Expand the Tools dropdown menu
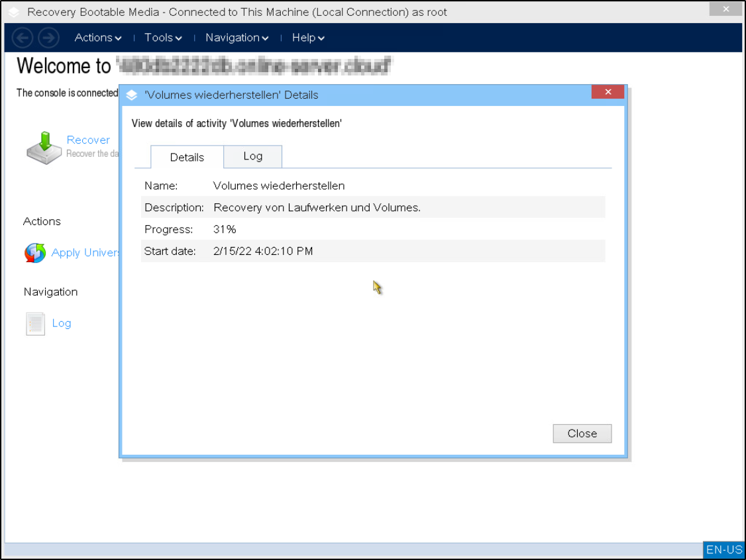Viewport: 746px width, 560px height. [163, 38]
